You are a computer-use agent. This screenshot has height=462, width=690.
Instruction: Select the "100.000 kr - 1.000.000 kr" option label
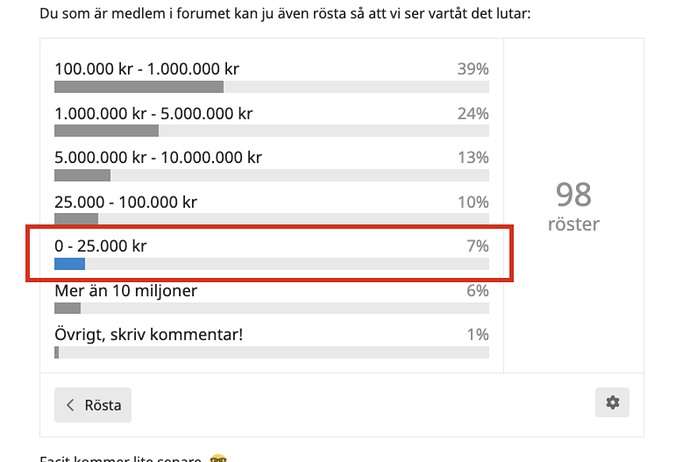tap(147, 69)
